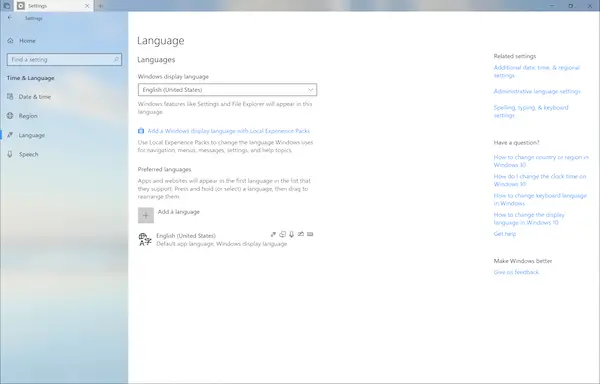Viewport: 600px width, 384px height.
Task: Click the handwriting feature icon
Action: tap(301, 234)
